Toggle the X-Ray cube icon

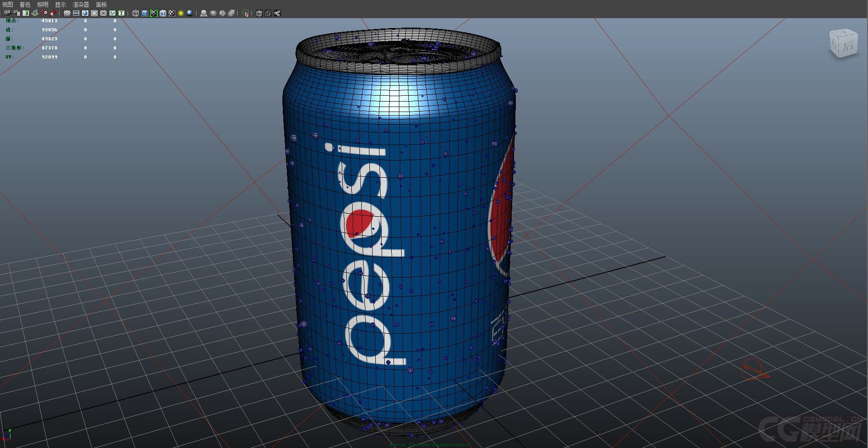259,13
